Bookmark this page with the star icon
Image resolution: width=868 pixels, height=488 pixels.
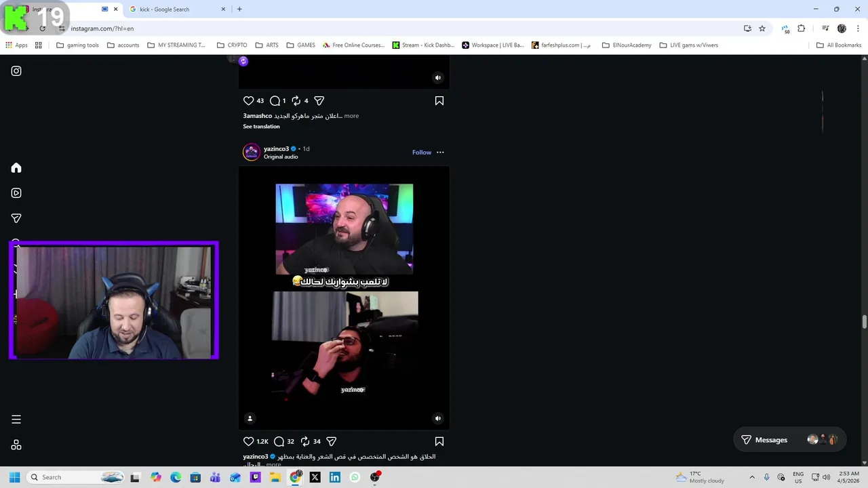(762, 28)
